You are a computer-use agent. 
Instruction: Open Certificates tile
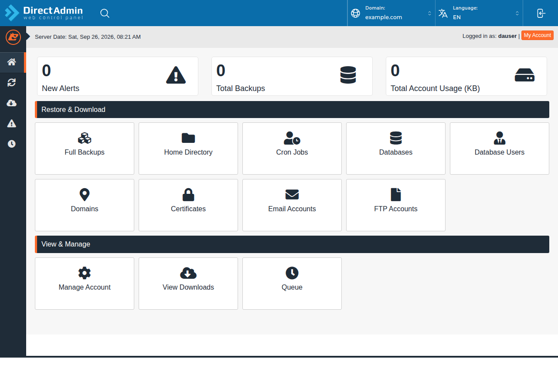(188, 205)
